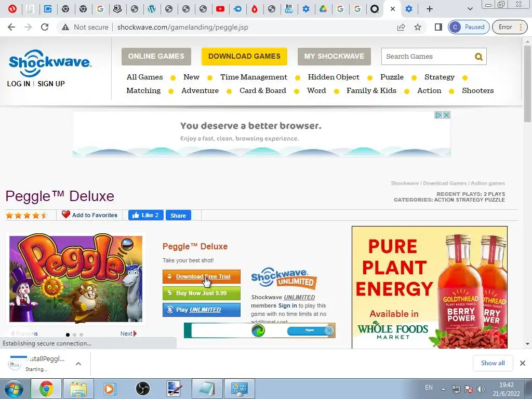Expand the tab search chevron
532x399 pixels.
click(470, 9)
